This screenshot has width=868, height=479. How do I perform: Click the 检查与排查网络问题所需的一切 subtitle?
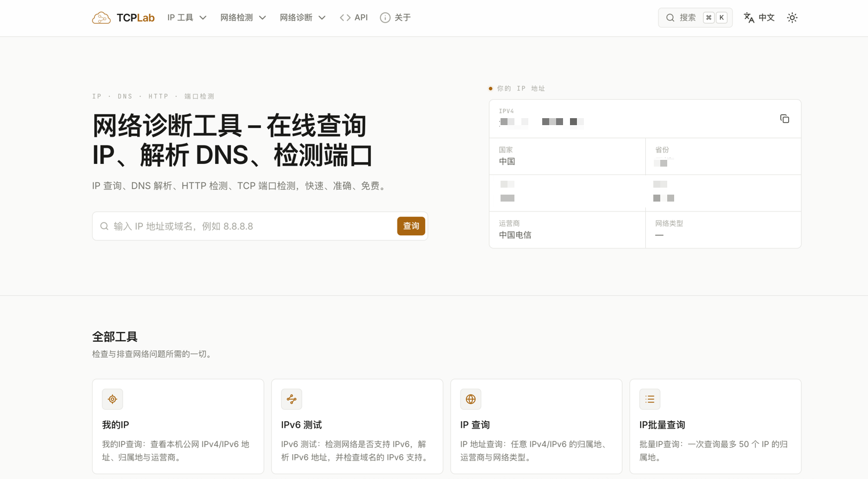click(x=153, y=354)
